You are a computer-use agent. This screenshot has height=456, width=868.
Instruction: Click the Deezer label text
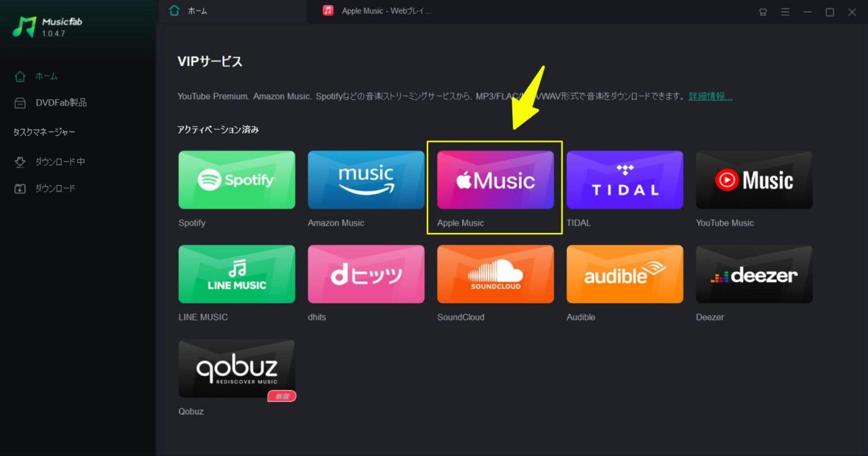point(710,317)
